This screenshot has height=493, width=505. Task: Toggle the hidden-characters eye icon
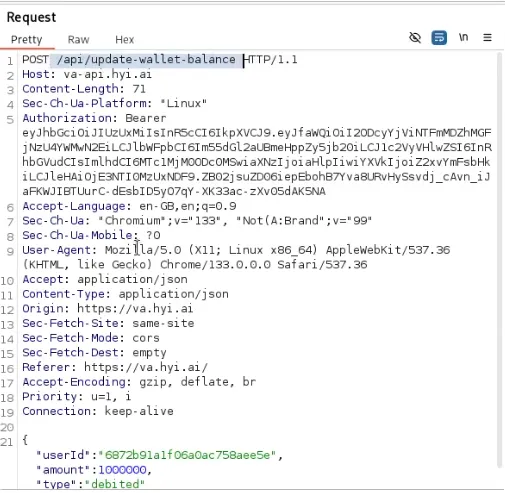click(415, 38)
